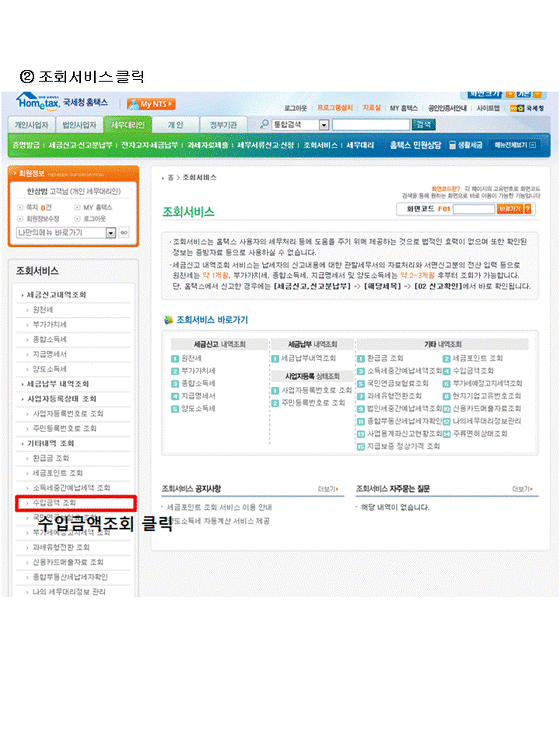
Task: Open 공인인증서안내 link
Action: 447,108
